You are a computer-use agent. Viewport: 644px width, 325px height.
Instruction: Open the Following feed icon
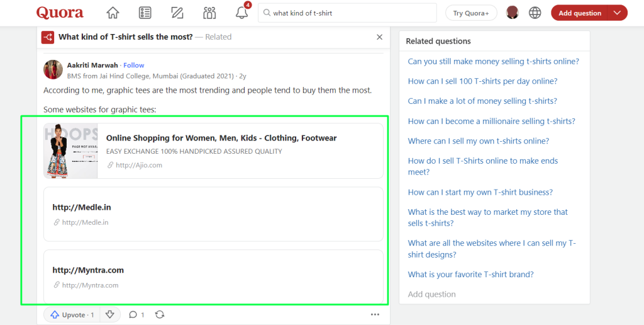click(x=145, y=13)
